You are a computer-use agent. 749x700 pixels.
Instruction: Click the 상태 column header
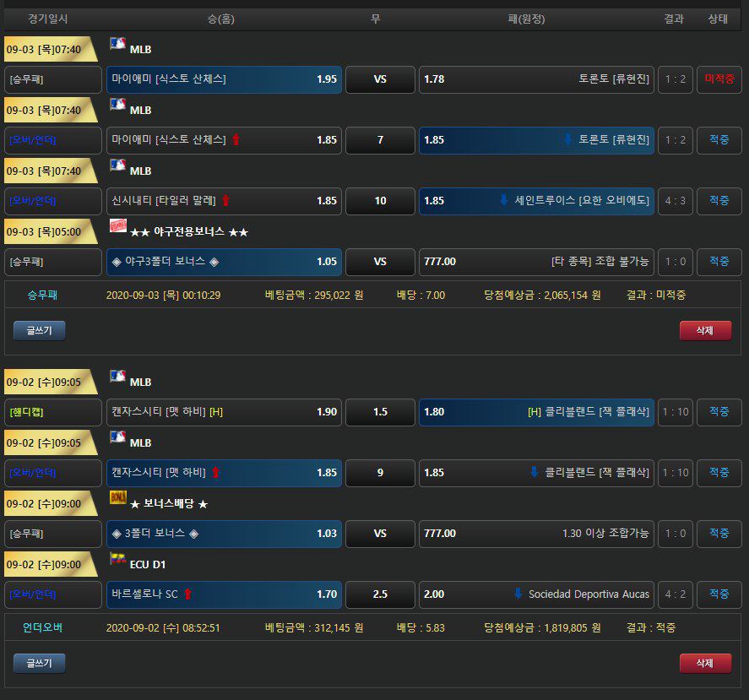pos(717,19)
